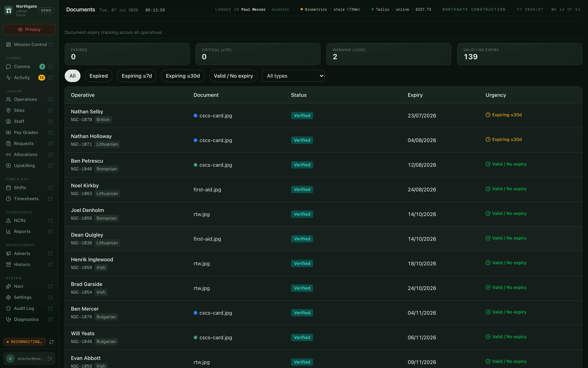Open NCRs pop-out icon

(50, 220)
